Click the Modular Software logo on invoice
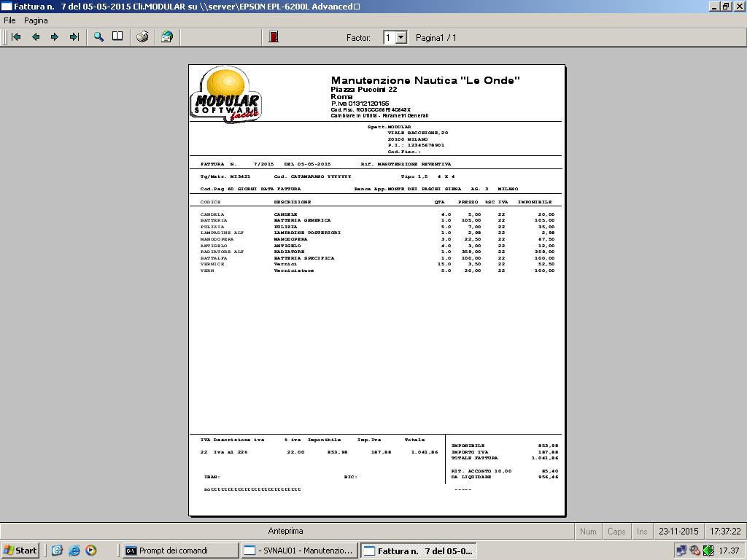 pyautogui.click(x=226, y=96)
